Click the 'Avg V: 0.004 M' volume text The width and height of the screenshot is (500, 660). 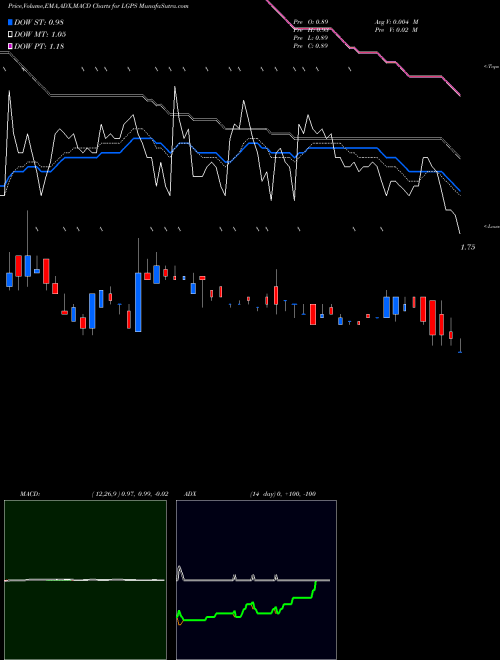pyautogui.click(x=396, y=21)
